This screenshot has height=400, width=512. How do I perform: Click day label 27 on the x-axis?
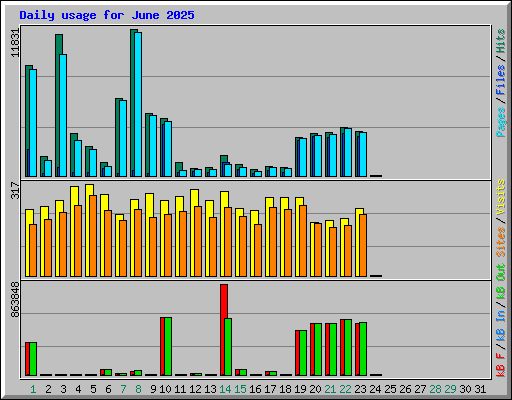click(420, 389)
